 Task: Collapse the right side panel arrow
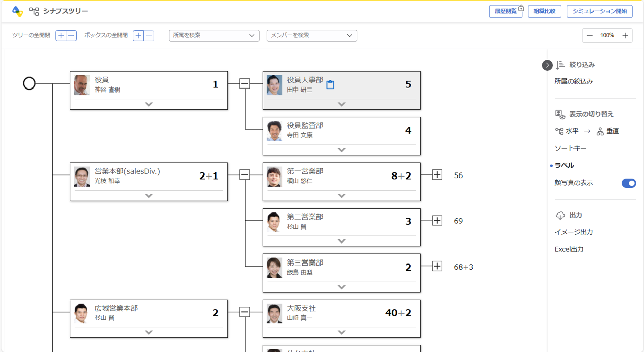547,65
